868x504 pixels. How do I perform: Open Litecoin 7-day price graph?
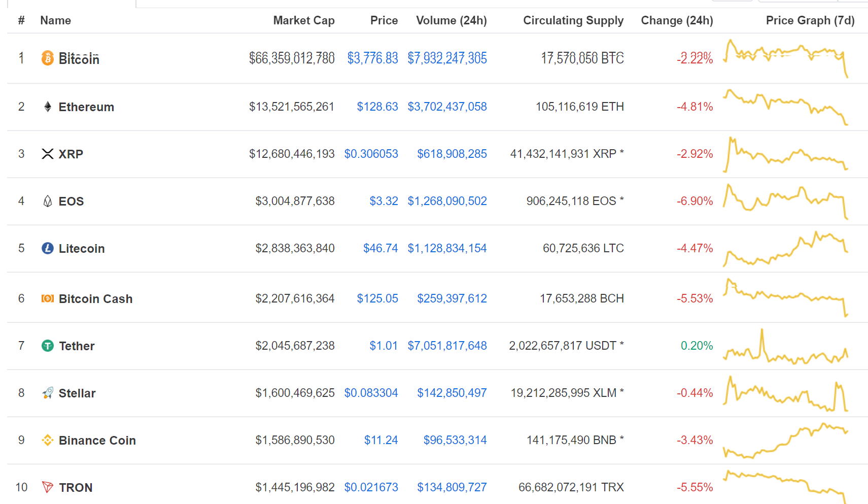tap(785, 248)
